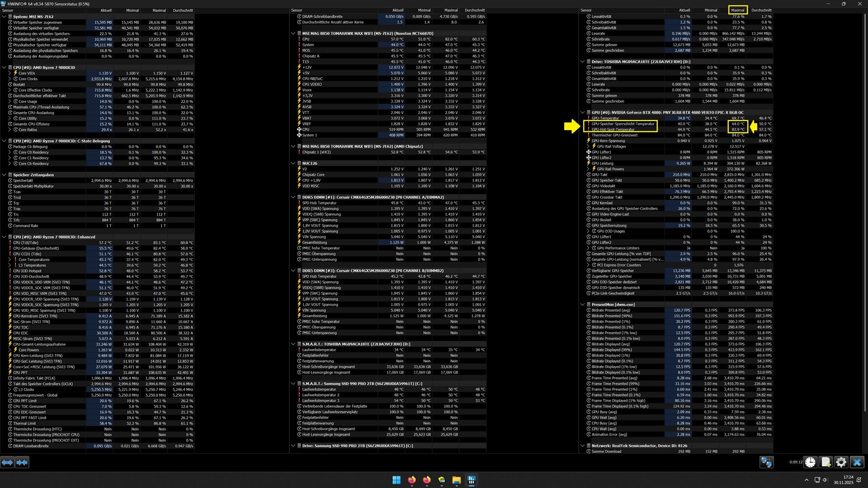Select the CPU (Tctl/Tdie) sensor row
The image size is (868, 488).
26,243
